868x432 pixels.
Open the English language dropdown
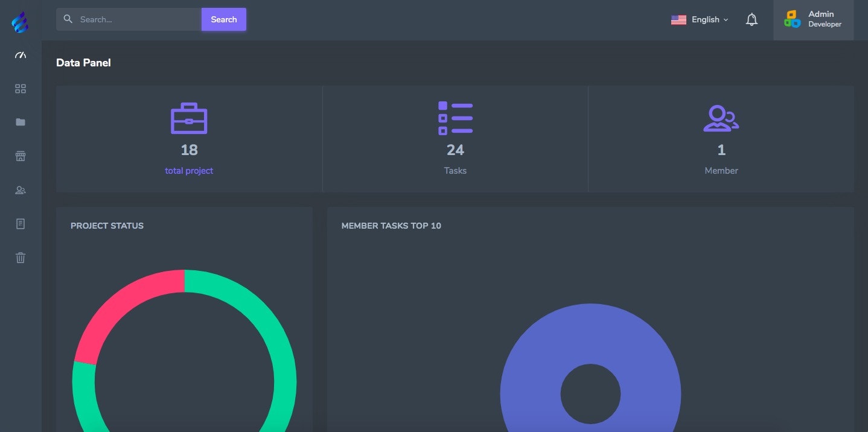point(700,19)
